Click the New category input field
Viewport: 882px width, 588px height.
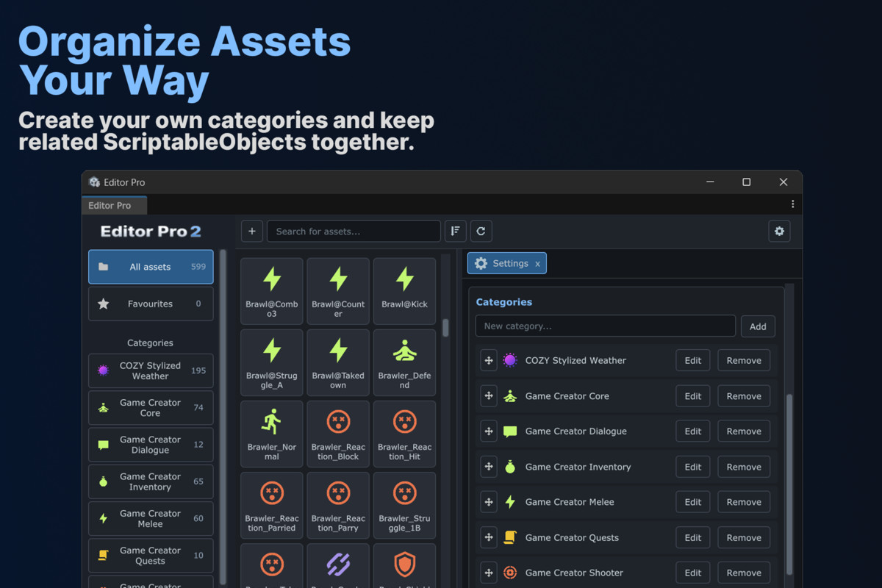(x=606, y=326)
